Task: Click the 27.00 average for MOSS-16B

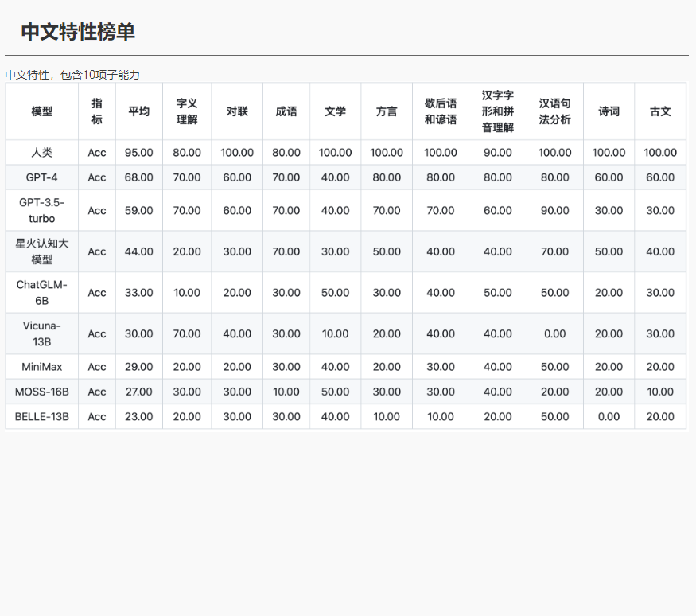Action: [139, 392]
